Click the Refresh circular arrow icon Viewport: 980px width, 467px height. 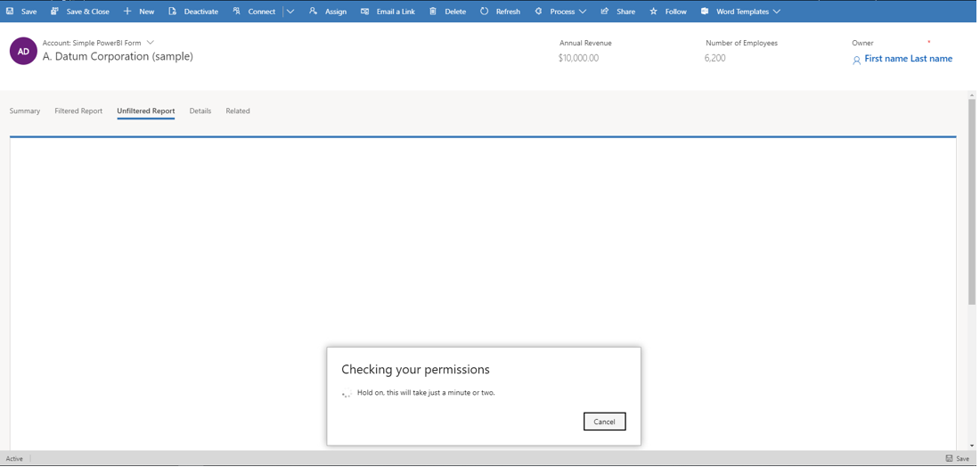tap(485, 12)
